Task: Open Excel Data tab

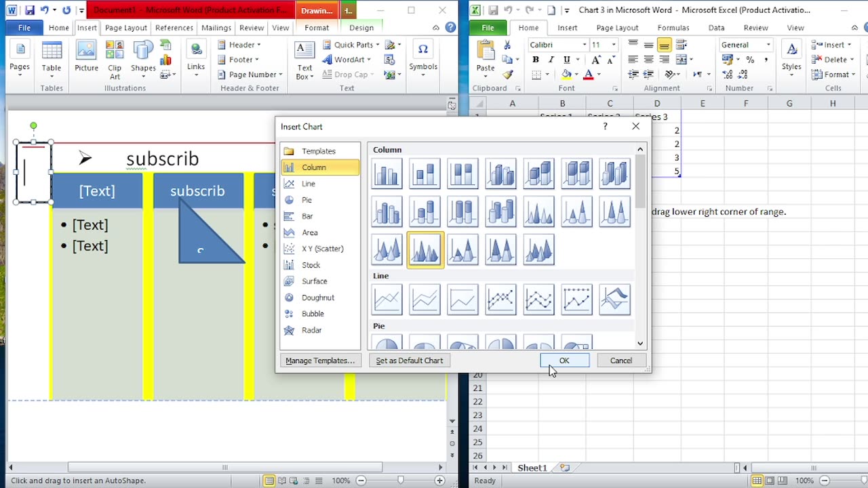Action: 716,28
